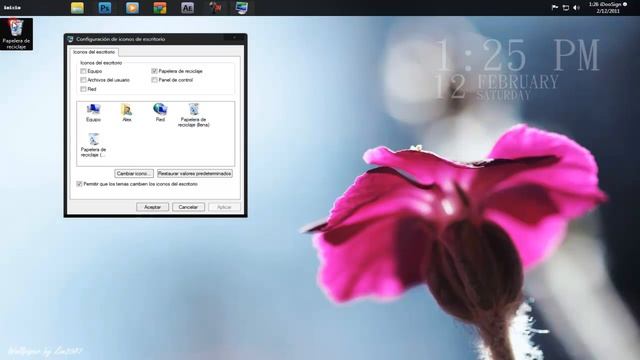Click Restaurar valores predeterminados button
The width and height of the screenshot is (640, 360).
point(195,173)
